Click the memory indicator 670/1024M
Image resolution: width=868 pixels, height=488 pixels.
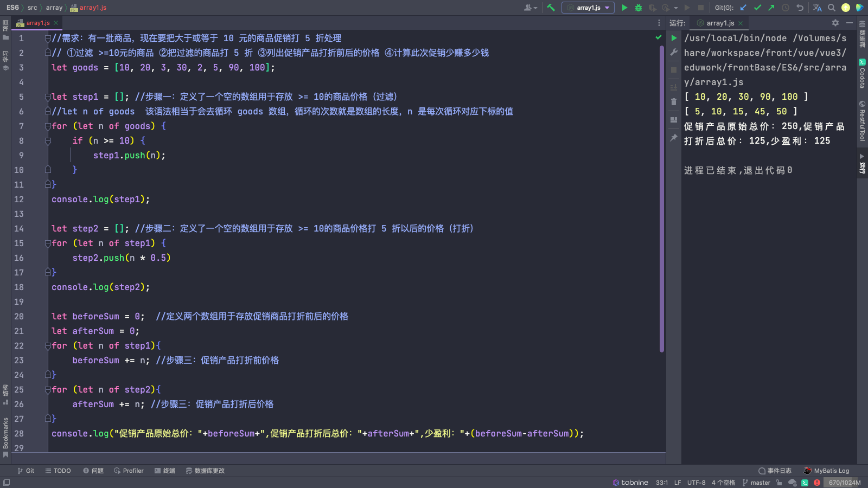[x=844, y=483]
